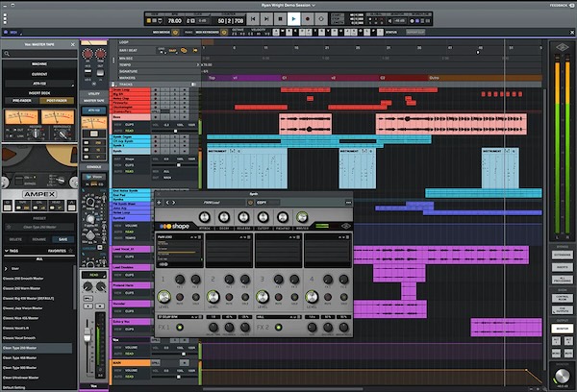Toggle the loop button beside Record
The height and width of the screenshot is (392, 577).
[321, 19]
